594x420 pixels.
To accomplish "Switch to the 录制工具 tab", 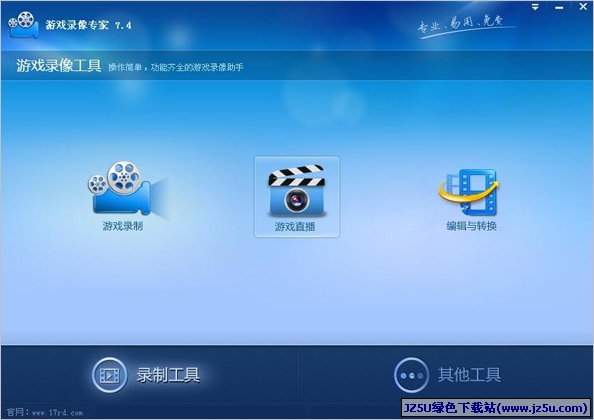I will (x=149, y=375).
